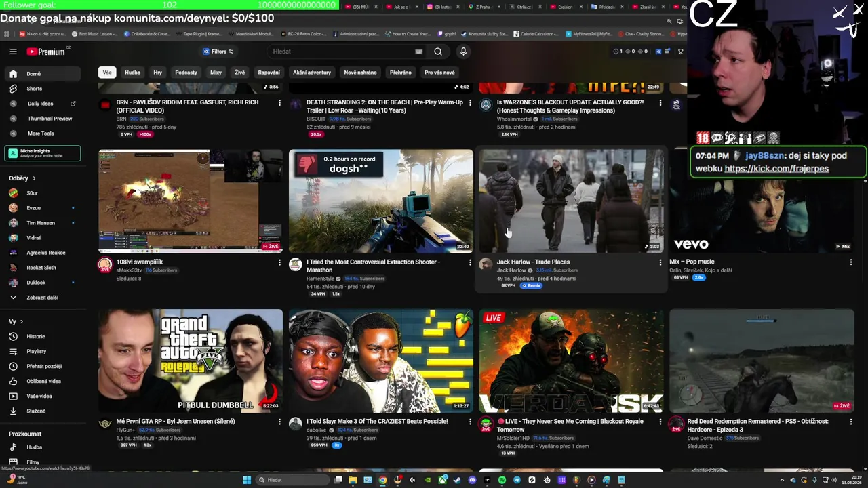Go to YouTube Premium home logo
Viewport: 868px width, 488px height.
click(x=45, y=52)
